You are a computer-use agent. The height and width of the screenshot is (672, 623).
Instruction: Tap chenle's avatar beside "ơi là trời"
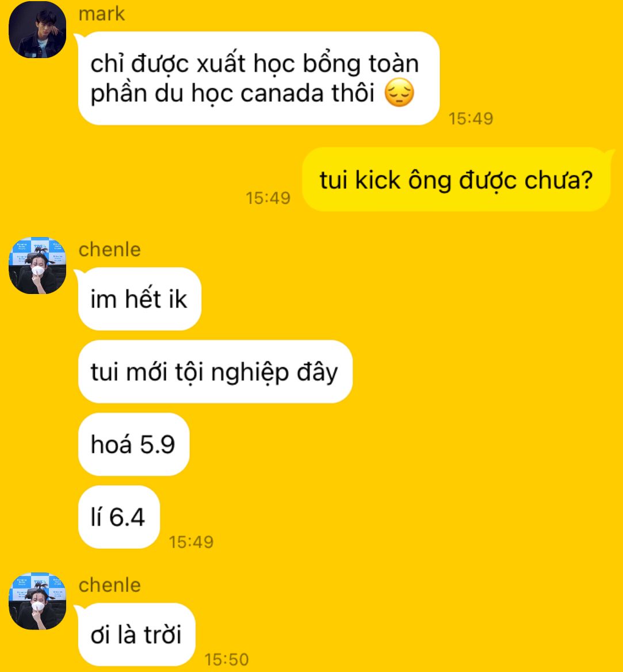(x=37, y=601)
